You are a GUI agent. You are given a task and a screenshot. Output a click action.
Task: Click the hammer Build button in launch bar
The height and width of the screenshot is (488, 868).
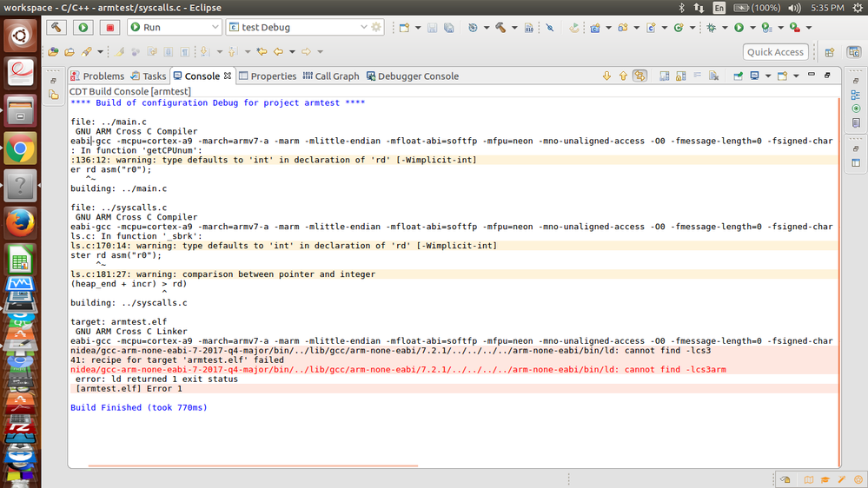56,27
